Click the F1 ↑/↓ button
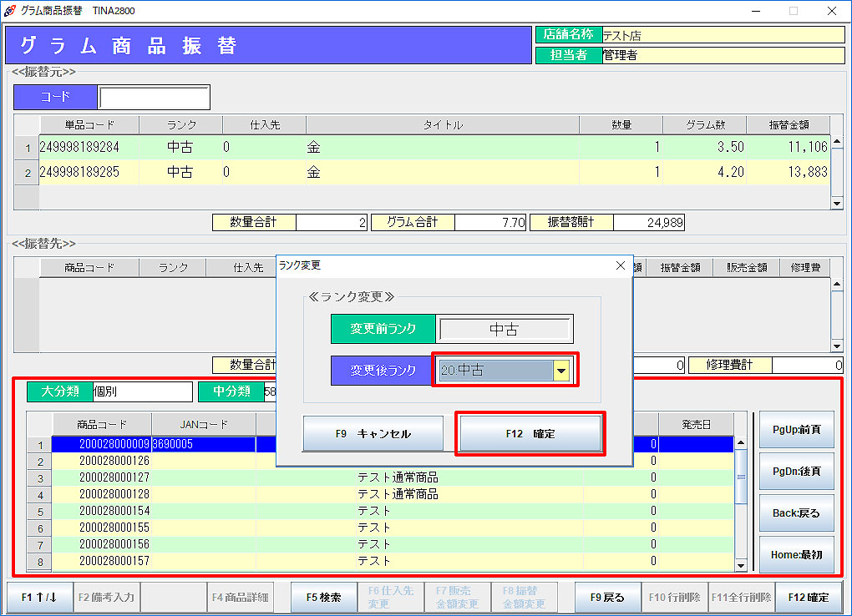The width and height of the screenshot is (852, 616). [x=39, y=598]
